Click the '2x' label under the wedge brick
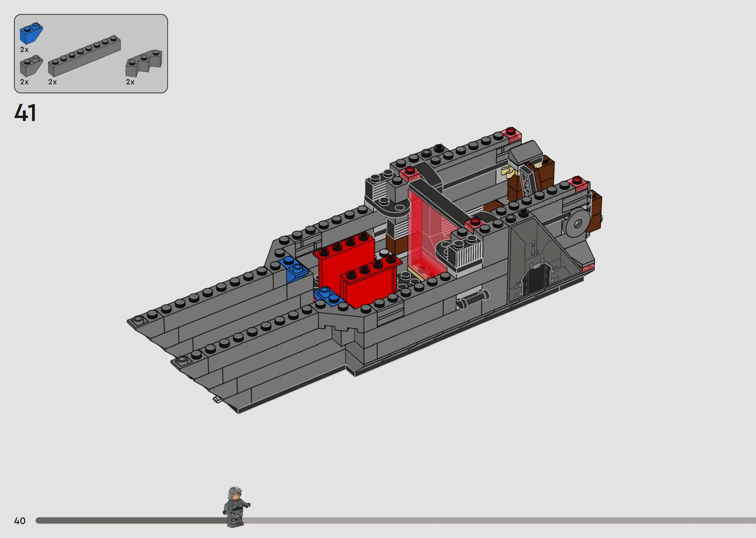The height and width of the screenshot is (538, 756). point(130,82)
